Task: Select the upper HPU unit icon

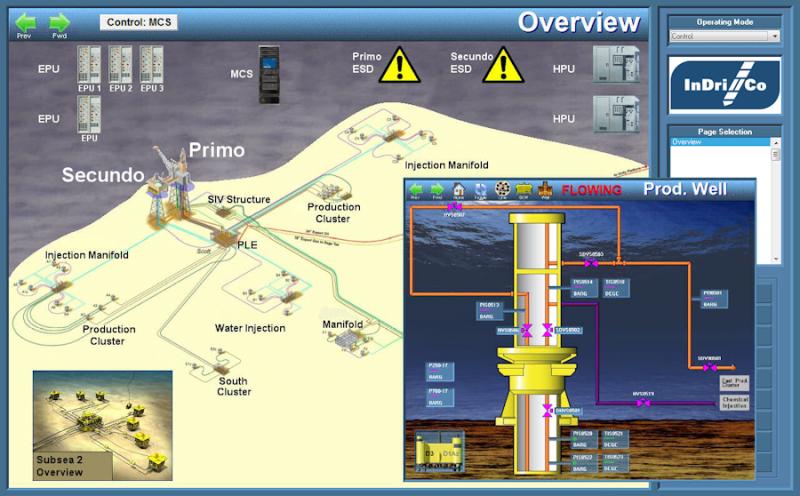Action: (x=616, y=64)
